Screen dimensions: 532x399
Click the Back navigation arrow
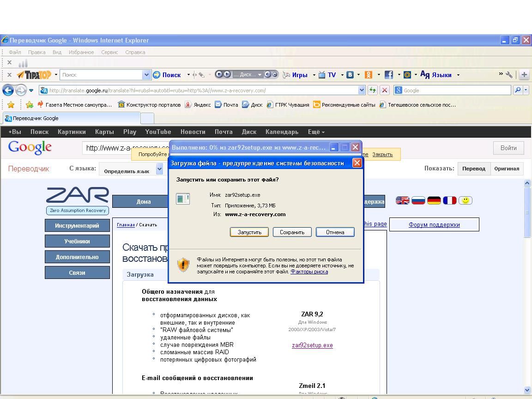click(8, 90)
